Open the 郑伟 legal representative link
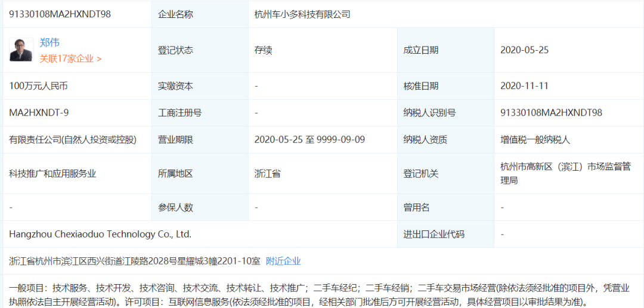The width and height of the screenshot is (644, 308). pos(49,42)
